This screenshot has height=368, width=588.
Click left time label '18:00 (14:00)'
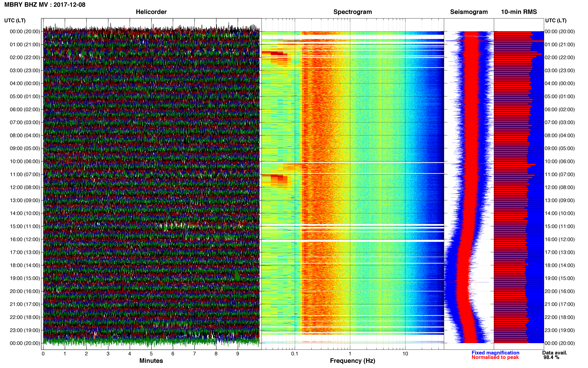pyautogui.click(x=25, y=265)
